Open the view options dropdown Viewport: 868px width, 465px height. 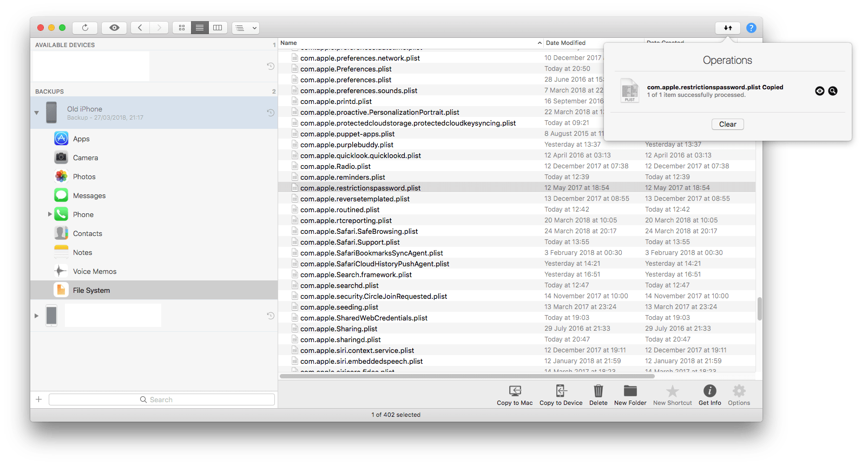click(x=246, y=28)
